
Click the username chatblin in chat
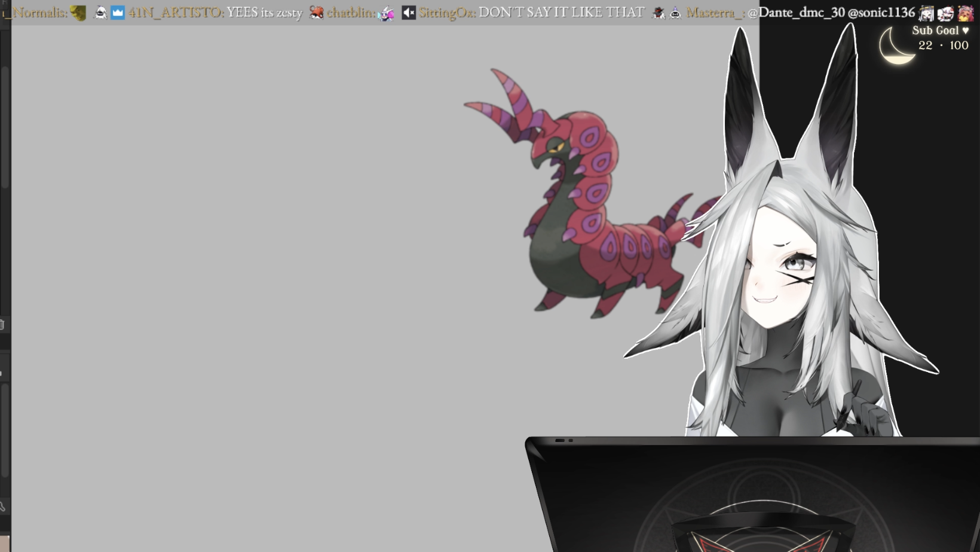click(x=351, y=13)
